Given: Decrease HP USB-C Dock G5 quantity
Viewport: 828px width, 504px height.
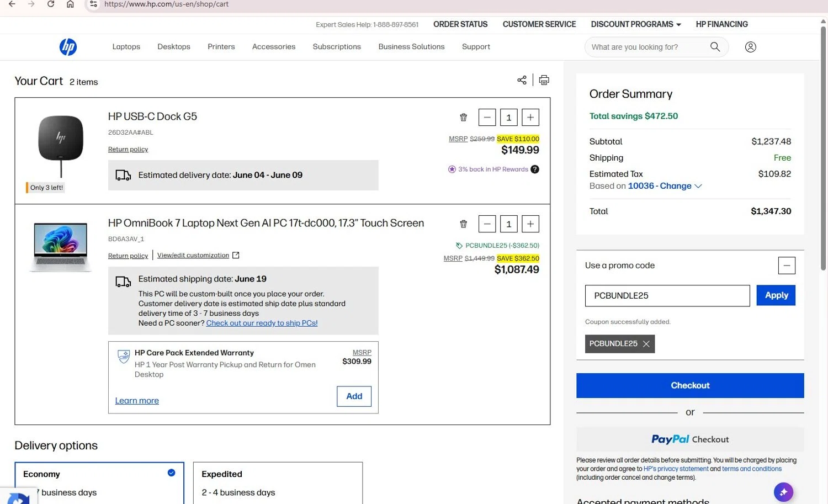Looking at the screenshot, I should pos(487,117).
